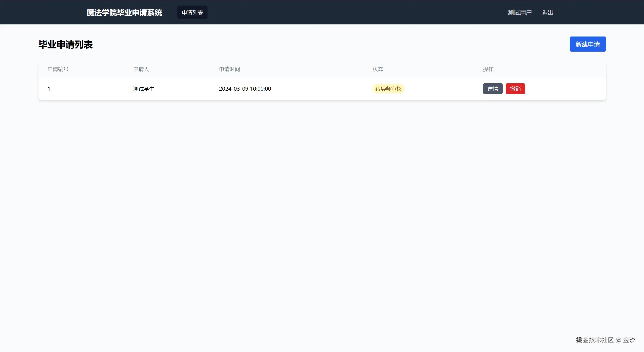
Task: Open 详情 for application 1
Action: tap(492, 89)
